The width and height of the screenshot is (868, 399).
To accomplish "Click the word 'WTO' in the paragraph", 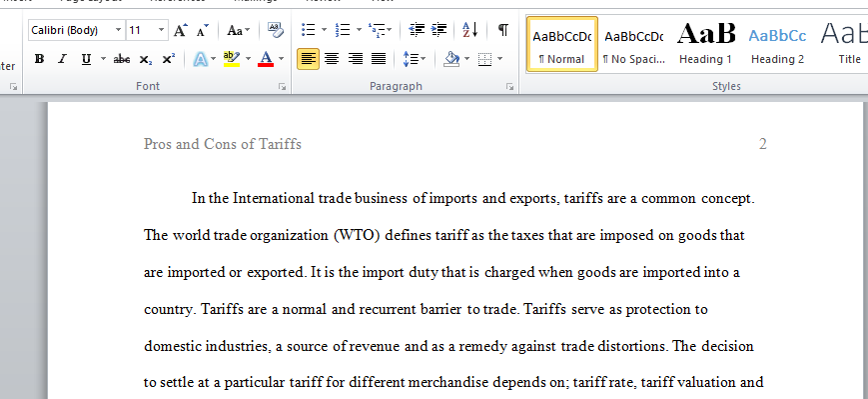I will click(357, 236).
